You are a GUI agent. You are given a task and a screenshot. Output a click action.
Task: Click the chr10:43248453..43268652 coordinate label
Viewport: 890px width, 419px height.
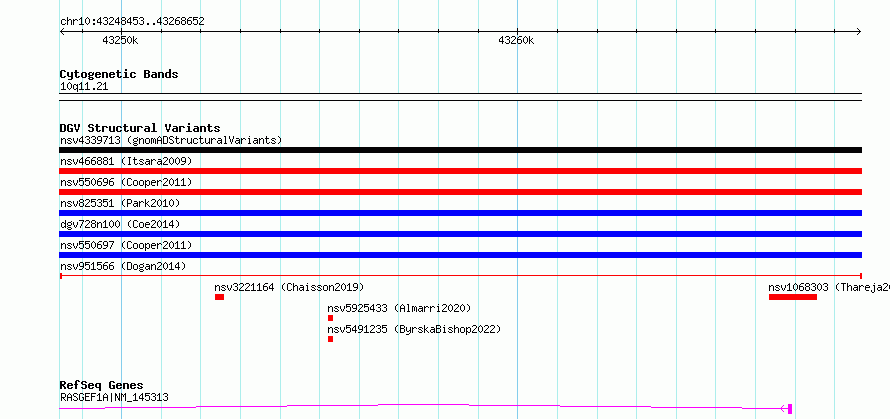[x=132, y=22]
